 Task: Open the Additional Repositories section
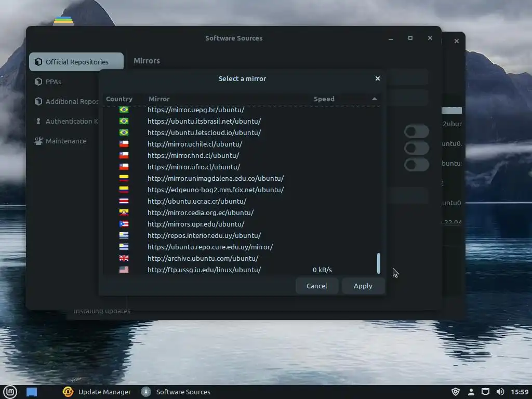coord(66,101)
